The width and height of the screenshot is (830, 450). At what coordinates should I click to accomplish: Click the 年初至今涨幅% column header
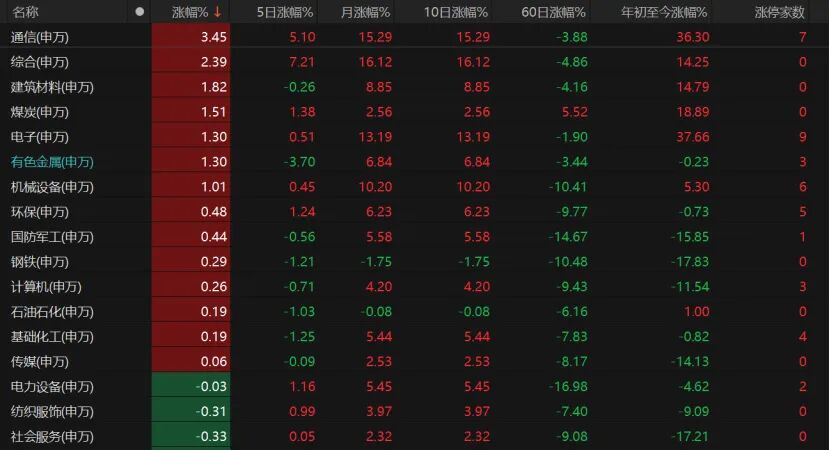(x=664, y=12)
